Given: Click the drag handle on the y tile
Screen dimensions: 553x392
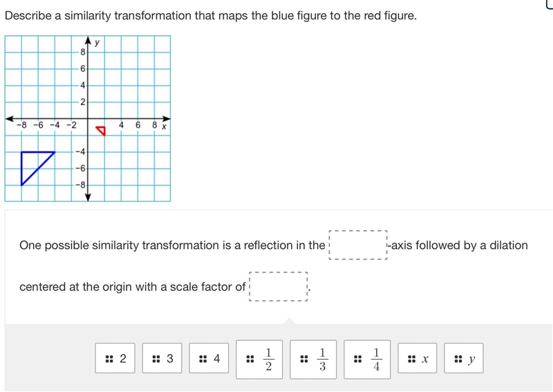Looking at the screenshot, I should click(x=458, y=360).
